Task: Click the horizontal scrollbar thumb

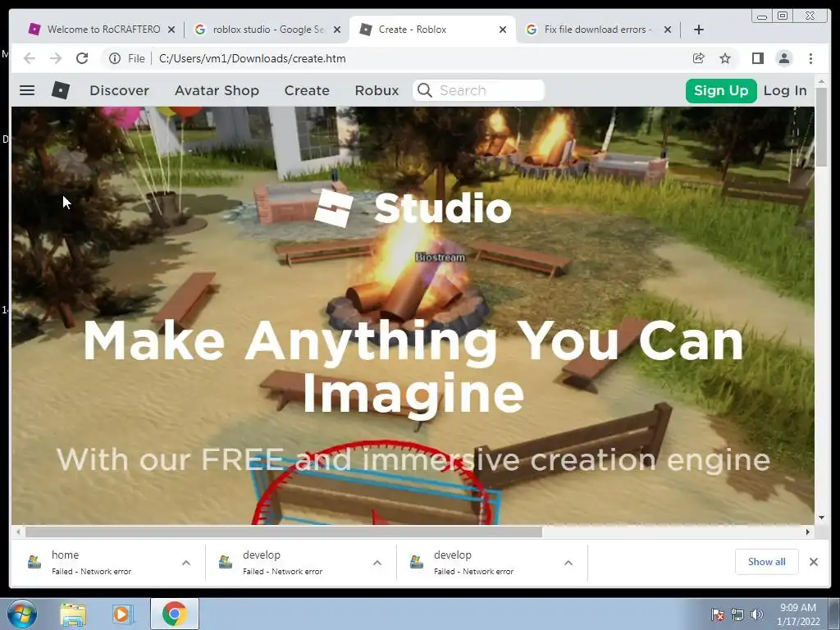Action: pos(284,532)
